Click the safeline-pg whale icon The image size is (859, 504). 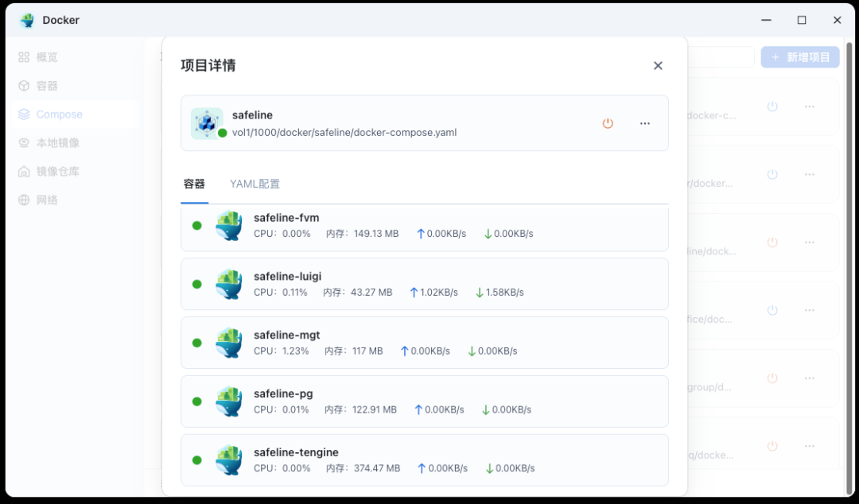(229, 401)
